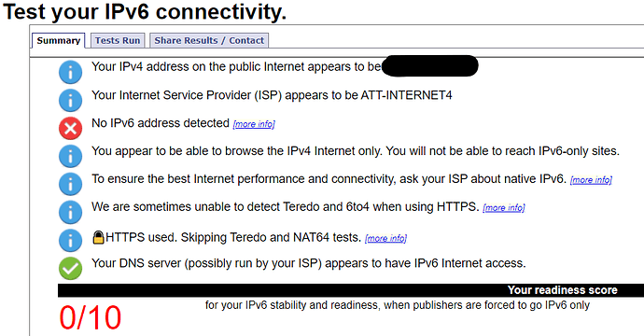
Task: Click green checkmark icon beside DNS server line
Action: [70, 268]
